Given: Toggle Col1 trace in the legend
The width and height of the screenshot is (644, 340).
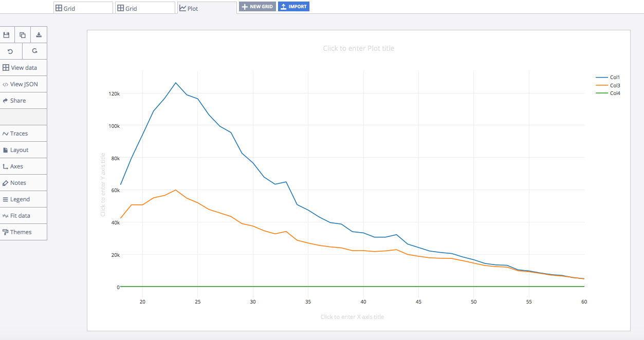Looking at the screenshot, I should click(x=614, y=78).
